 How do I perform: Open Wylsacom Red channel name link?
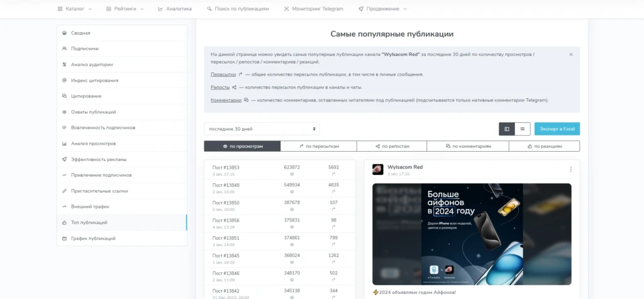coord(405,167)
